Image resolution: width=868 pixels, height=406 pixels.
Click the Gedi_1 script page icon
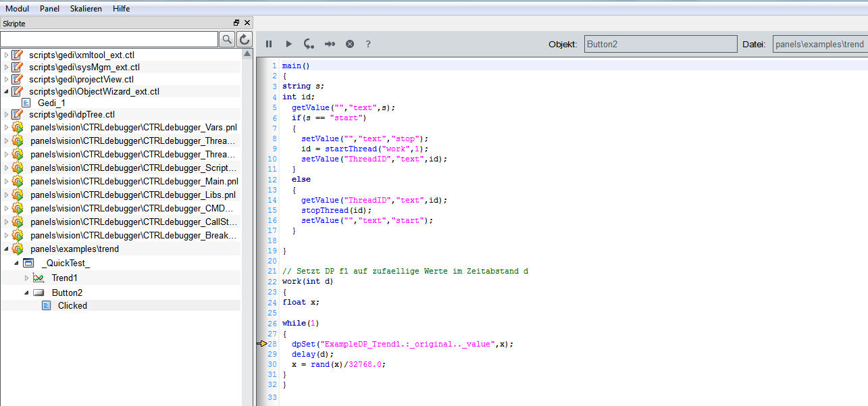point(26,103)
